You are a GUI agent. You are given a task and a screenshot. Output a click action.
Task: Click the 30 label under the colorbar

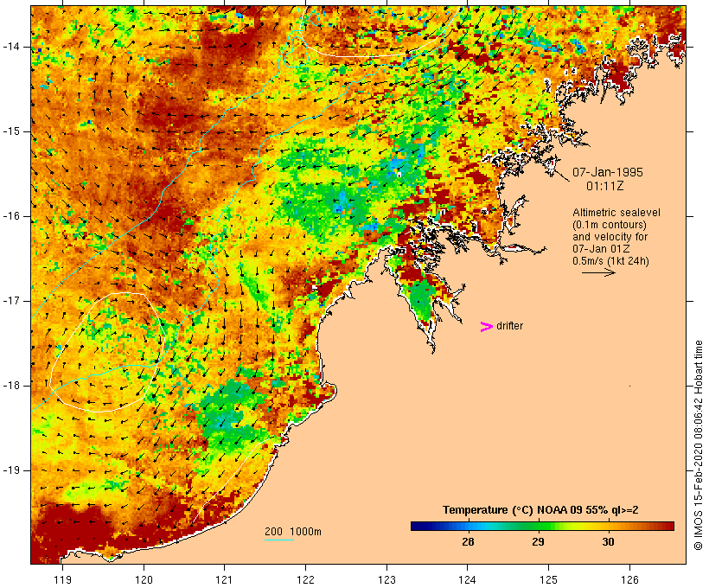click(x=608, y=542)
